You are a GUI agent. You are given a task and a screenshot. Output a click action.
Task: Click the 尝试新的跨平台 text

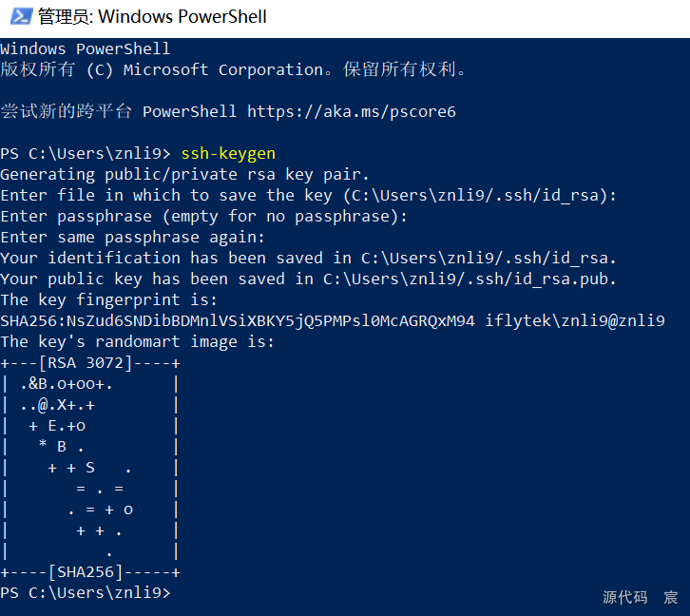[x=67, y=111]
